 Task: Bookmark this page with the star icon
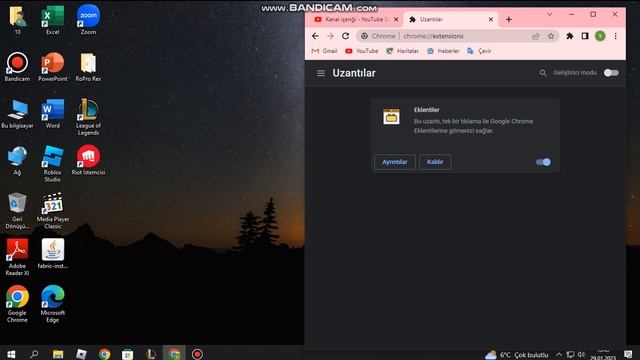pyautogui.click(x=551, y=36)
